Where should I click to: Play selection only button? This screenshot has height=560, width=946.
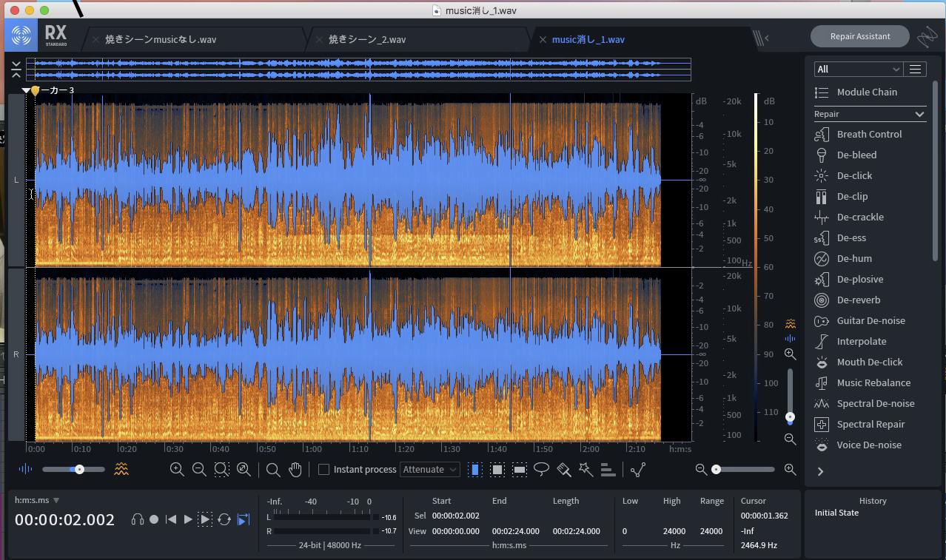(x=206, y=519)
